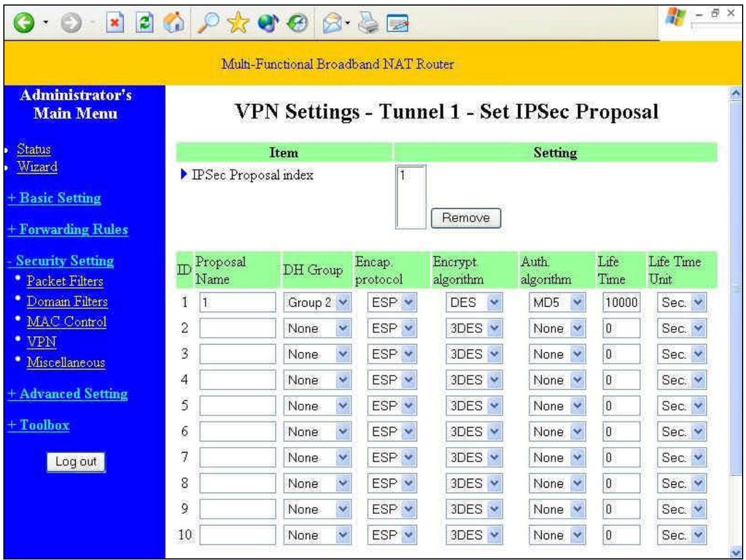Click Proposal Name field of row 5
Screen dimensions: 746x560
click(x=237, y=406)
